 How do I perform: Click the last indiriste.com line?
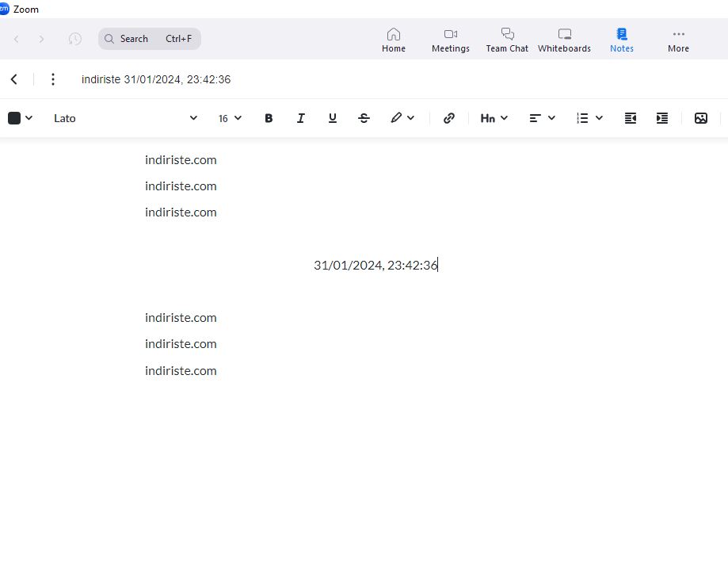(x=181, y=371)
